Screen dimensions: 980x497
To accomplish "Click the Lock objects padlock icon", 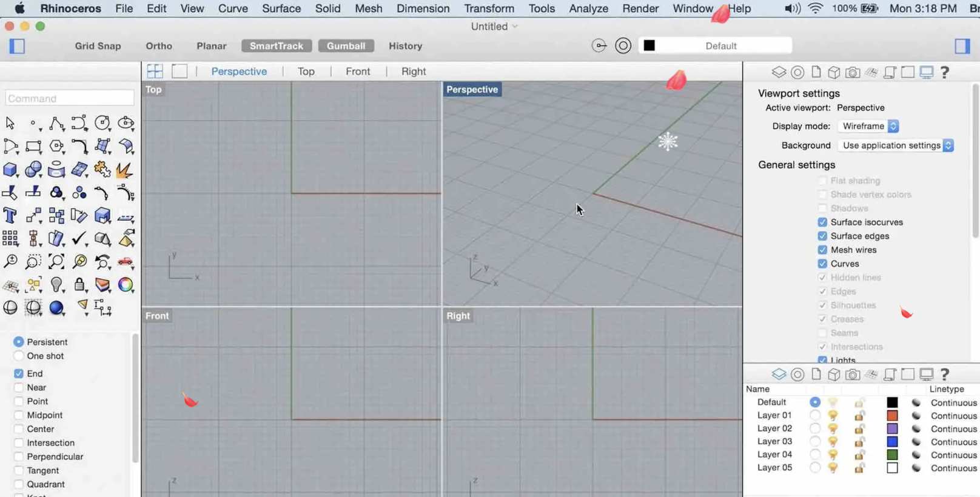I will 79,285.
